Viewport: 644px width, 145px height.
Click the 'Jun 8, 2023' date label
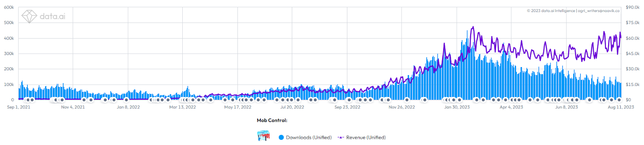click(x=566, y=107)
